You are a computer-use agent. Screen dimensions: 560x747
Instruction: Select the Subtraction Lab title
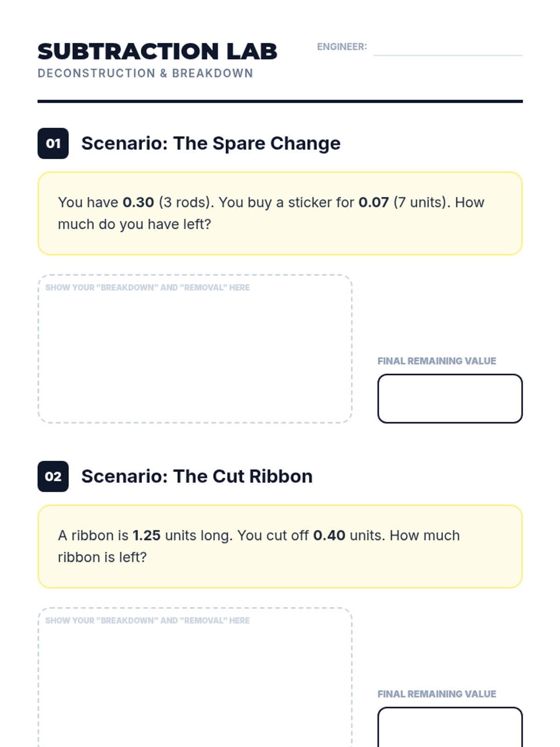(x=157, y=51)
